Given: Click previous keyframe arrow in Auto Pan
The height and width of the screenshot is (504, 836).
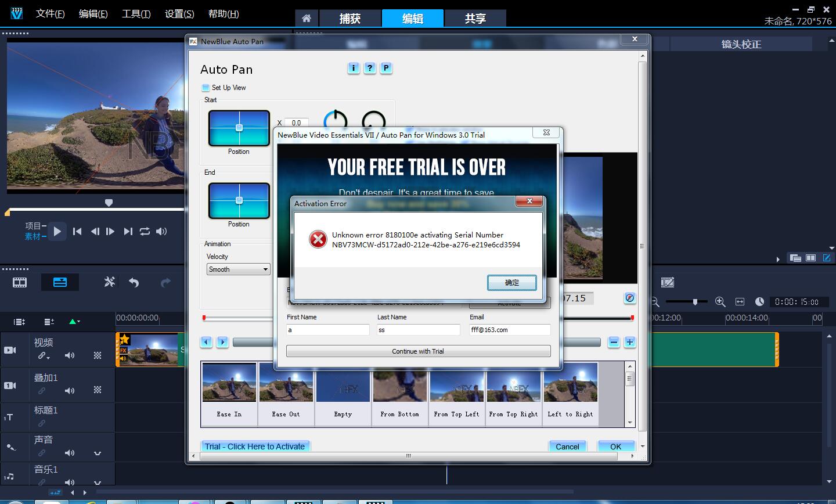Looking at the screenshot, I should (x=206, y=342).
